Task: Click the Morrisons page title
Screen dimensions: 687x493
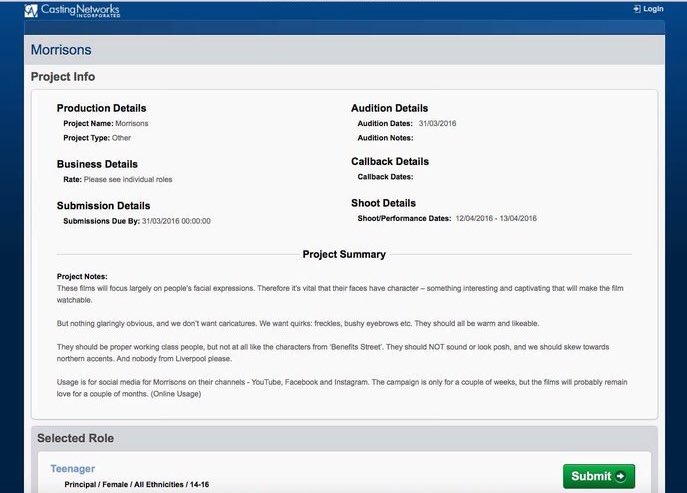Action: tap(61, 50)
